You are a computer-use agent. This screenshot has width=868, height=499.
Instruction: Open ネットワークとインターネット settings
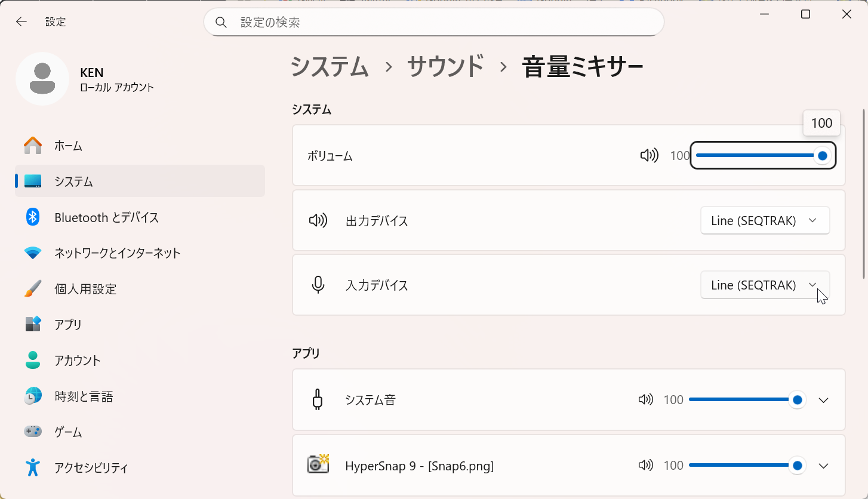pos(117,253)
